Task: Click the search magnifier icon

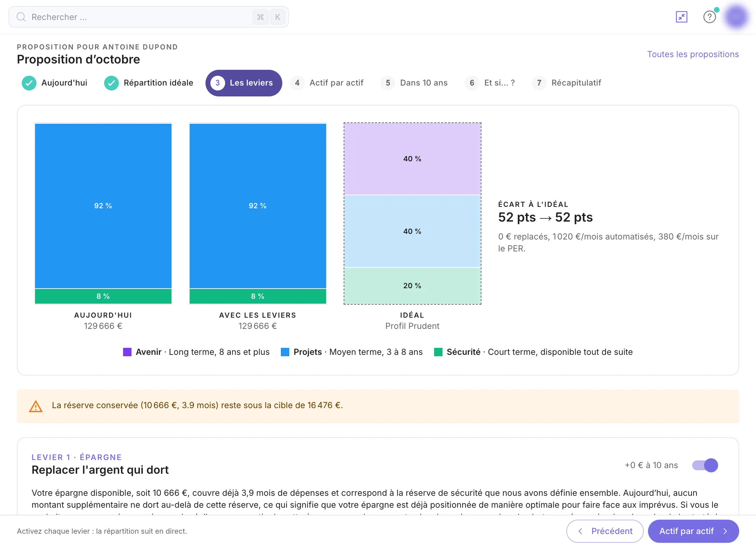Action: pyautogui.click(x=21, y=17)
